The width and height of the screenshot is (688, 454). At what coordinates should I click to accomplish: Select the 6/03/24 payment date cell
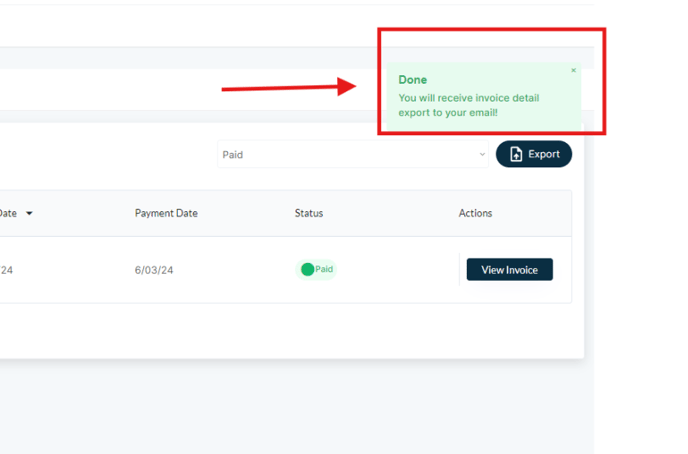coord(154,270)
